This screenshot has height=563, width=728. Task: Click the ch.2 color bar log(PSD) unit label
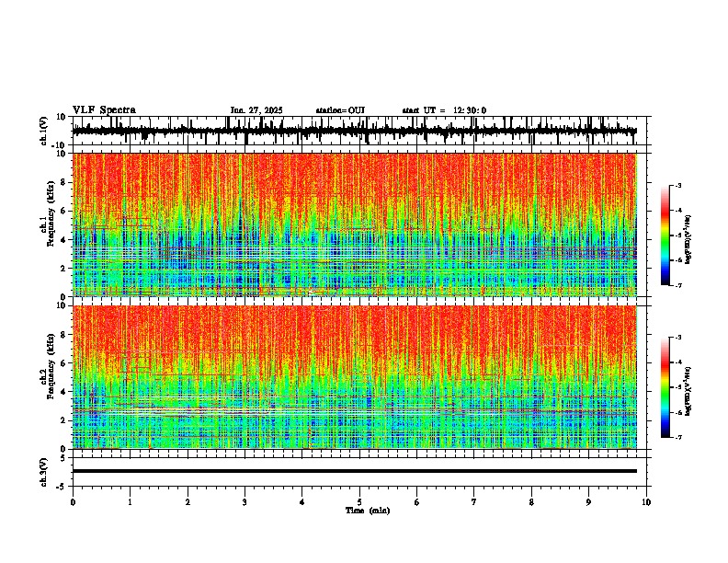(688, 391)
